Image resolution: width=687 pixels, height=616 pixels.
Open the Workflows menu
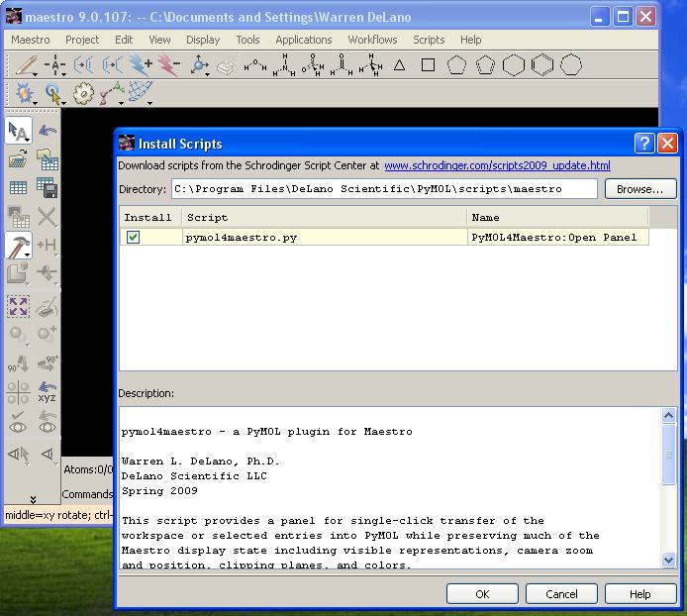pos(372,40)
